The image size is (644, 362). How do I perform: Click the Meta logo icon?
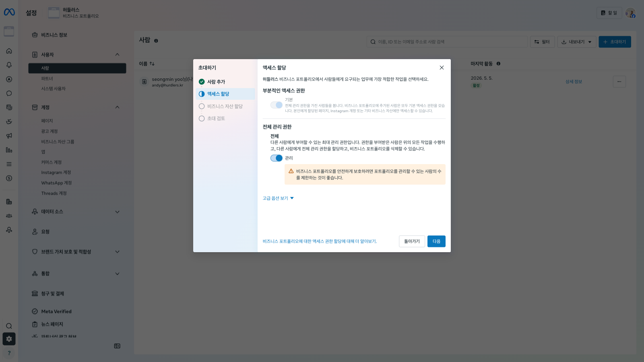point(9,12)
